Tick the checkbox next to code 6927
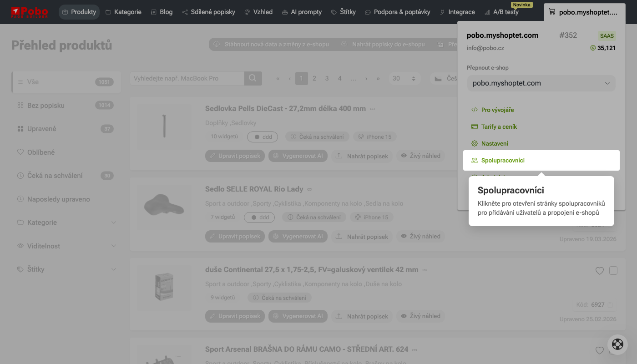 coord(611,304)
